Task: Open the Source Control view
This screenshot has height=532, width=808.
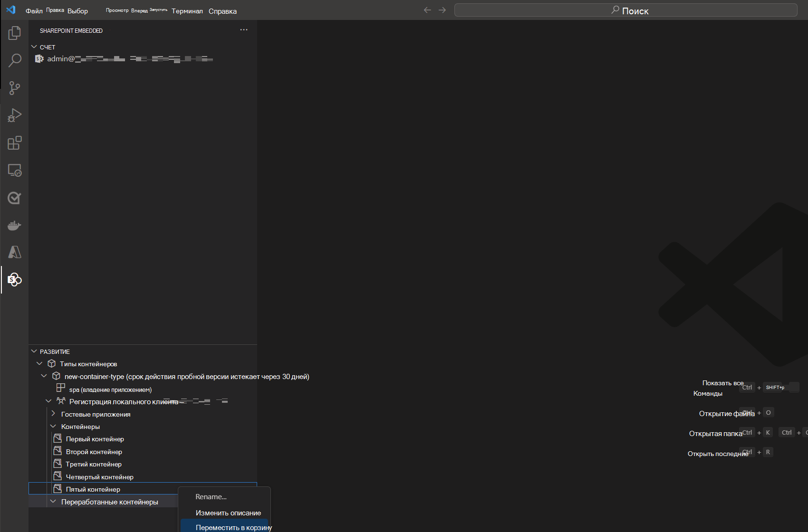Action: coord(15,88)
